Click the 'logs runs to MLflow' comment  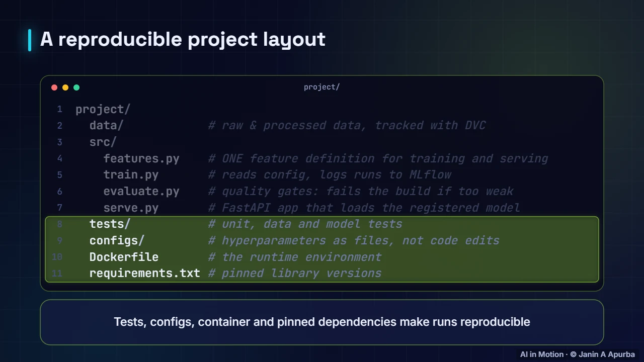pos(330,174)
